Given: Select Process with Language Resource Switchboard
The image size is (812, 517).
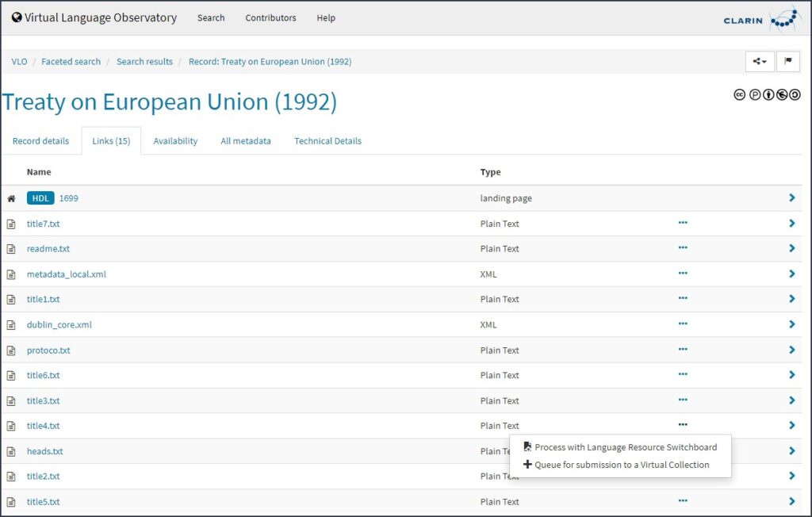Looking at the screenshot, I should coord(625,447).
